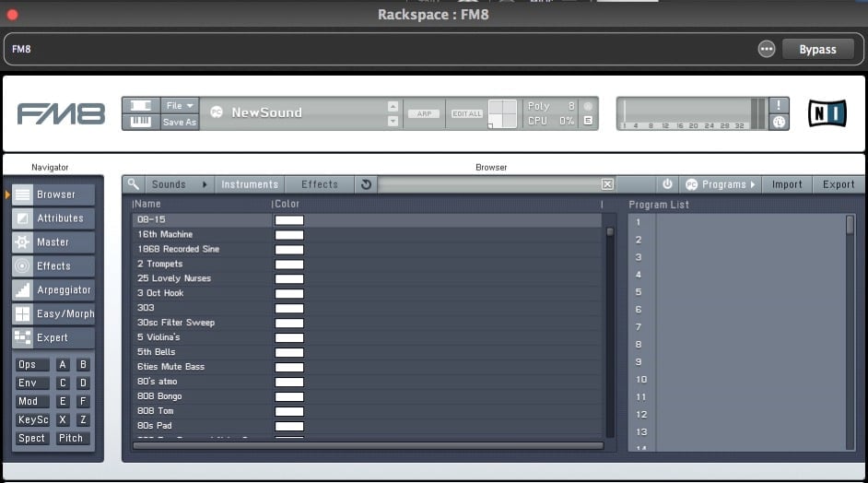
Task: Click the small list icon next to CPU
Action: 588,120
